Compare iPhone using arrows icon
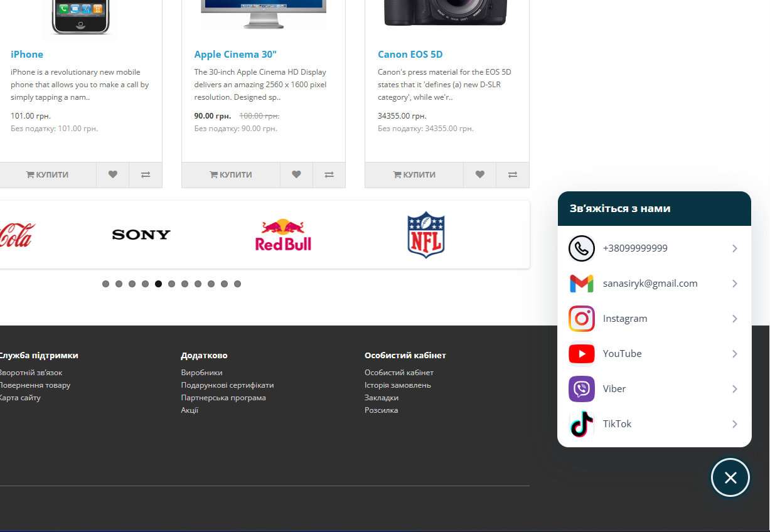Image resolution: width=770 pixels, height=532 pixels. (x=146, y=175)
